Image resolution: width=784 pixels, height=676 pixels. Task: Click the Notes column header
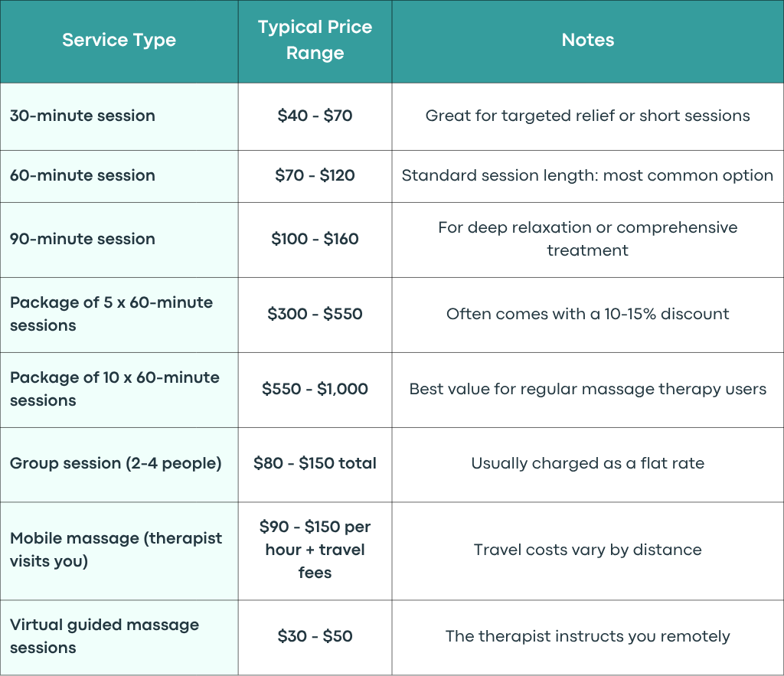point(587,40)
